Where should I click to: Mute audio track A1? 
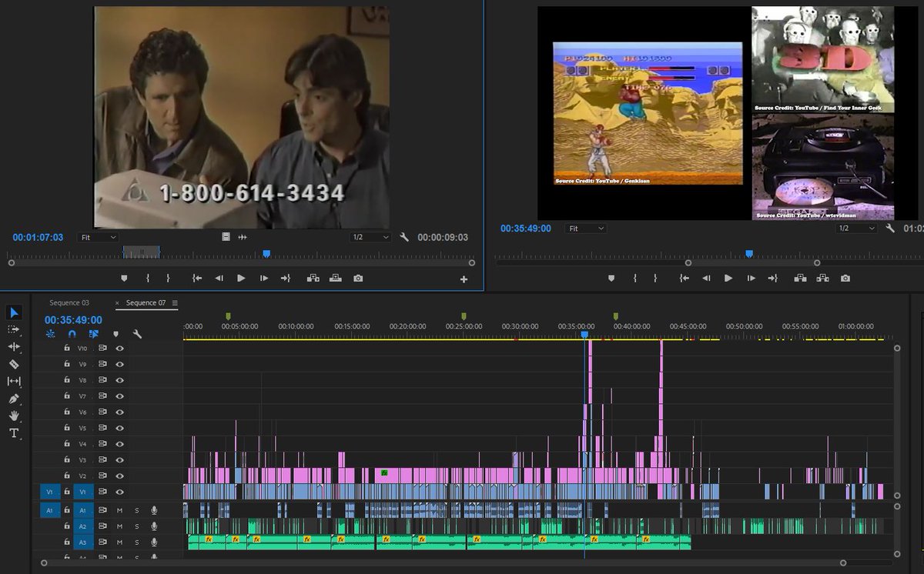click(x=119, y=510)
